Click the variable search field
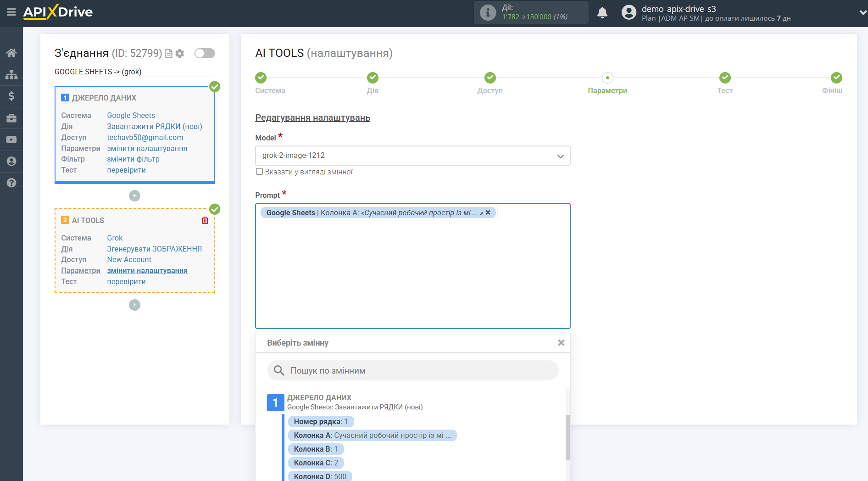868x481 pixels. [x=413, y=370]
